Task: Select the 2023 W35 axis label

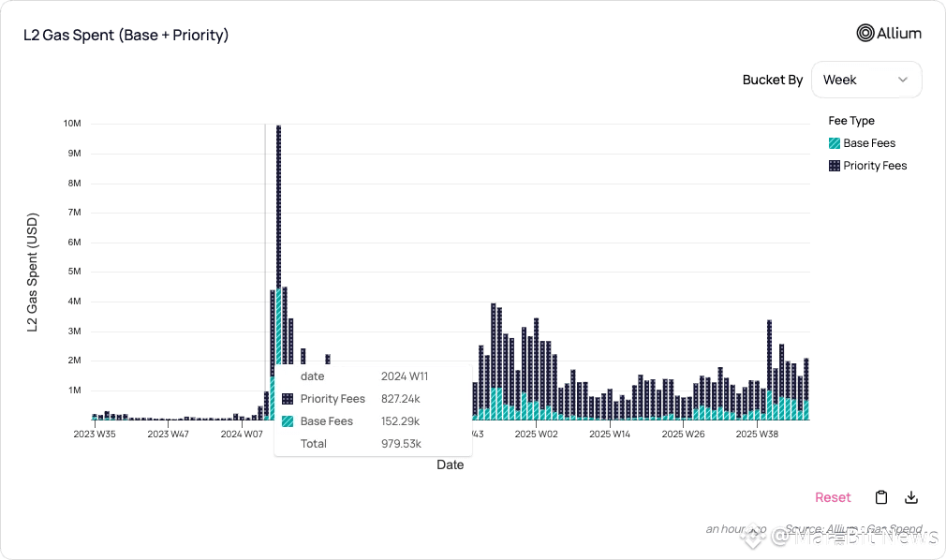Action: (x=94, y=434)
